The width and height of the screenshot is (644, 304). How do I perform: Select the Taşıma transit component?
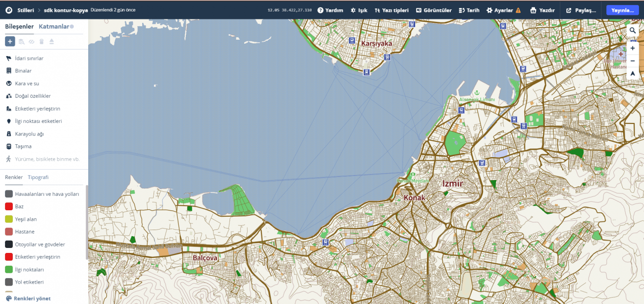click(23, 146)
